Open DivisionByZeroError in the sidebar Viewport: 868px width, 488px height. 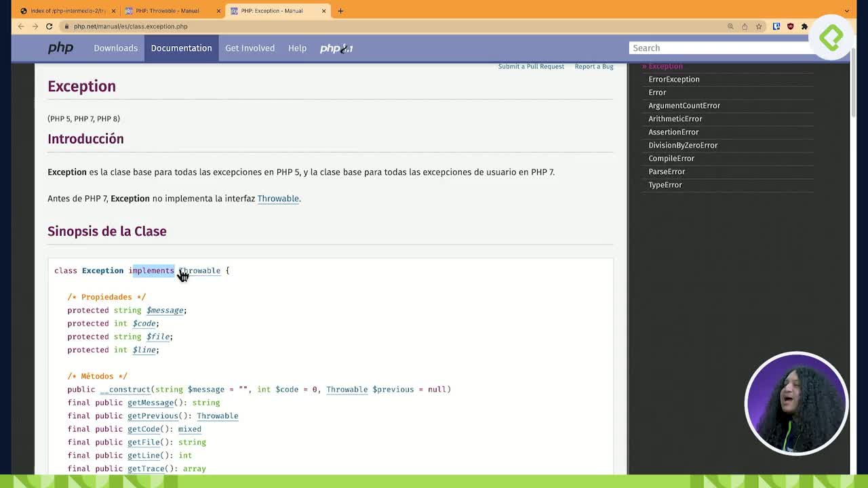coord(683,145)
